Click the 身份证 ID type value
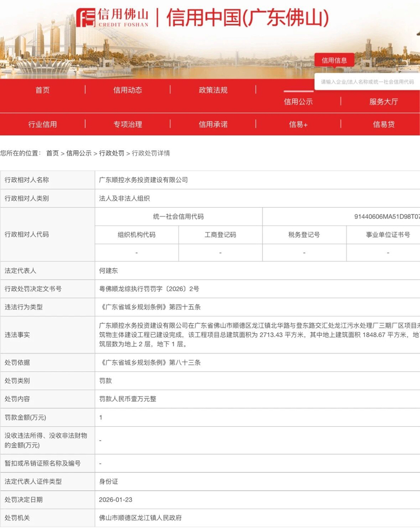This screenshot has width=420, height=529. (x=108, y=482)
